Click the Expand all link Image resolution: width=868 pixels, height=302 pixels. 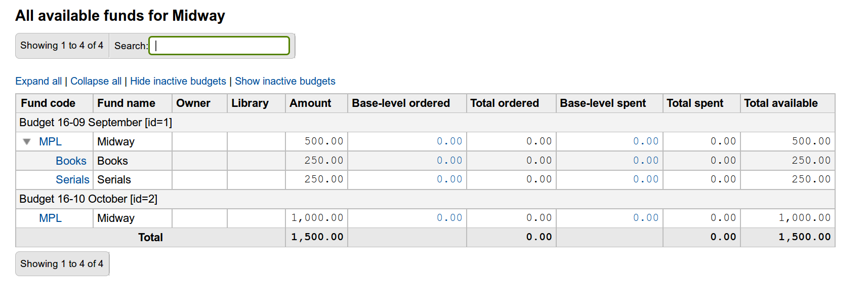click(38, 81)
